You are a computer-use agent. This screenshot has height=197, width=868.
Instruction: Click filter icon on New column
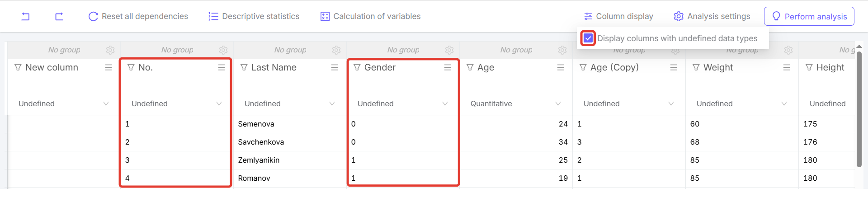point(18,67)
